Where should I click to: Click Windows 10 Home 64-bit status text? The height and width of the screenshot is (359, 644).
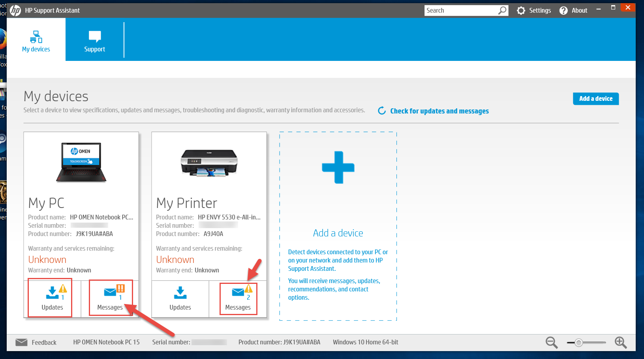(x=366, y=342)
